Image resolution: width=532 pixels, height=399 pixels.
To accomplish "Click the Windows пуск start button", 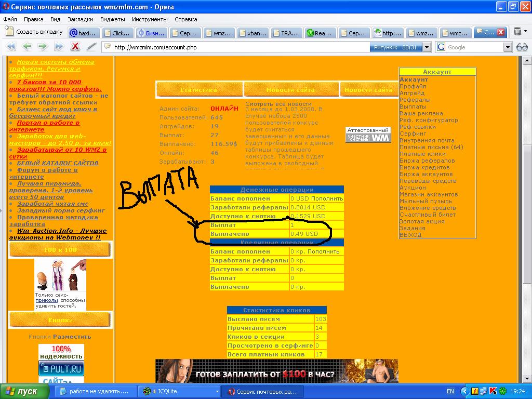I will click(x=22, y=391).
